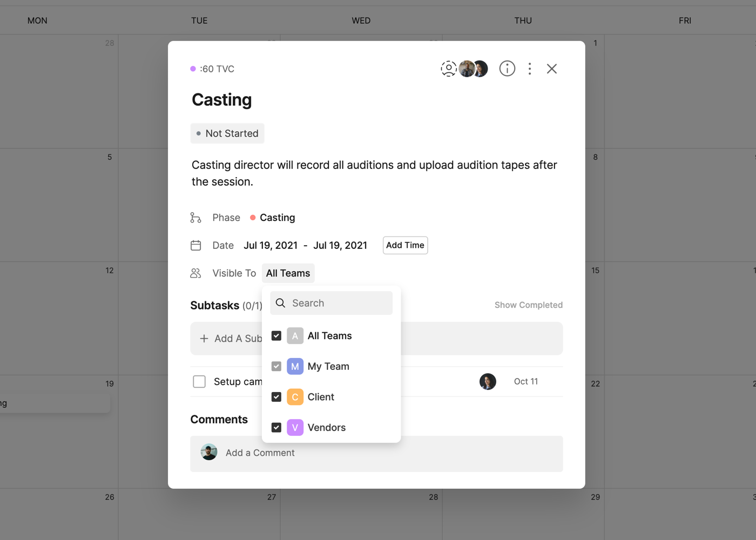
Task: Click the Show Completed link
Action: tap(528, 305)
